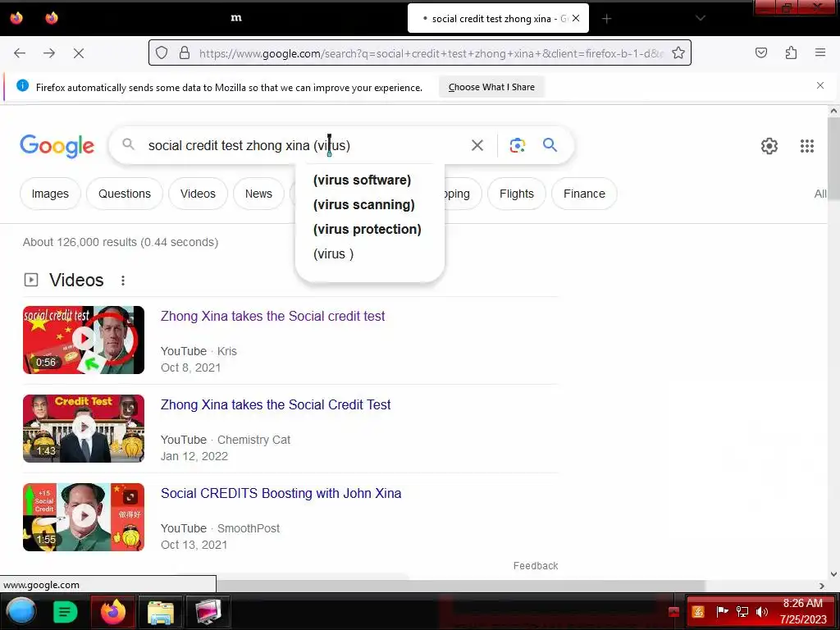Expand the list all tabs chevron

pyautogui.click(x=701, y=18)
